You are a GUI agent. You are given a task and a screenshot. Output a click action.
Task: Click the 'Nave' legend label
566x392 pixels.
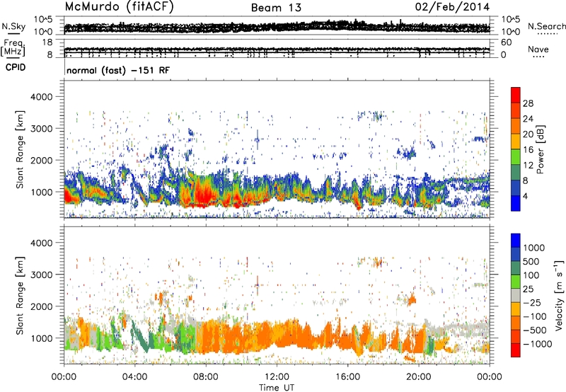pyautogui.click(x=538, y=49)
